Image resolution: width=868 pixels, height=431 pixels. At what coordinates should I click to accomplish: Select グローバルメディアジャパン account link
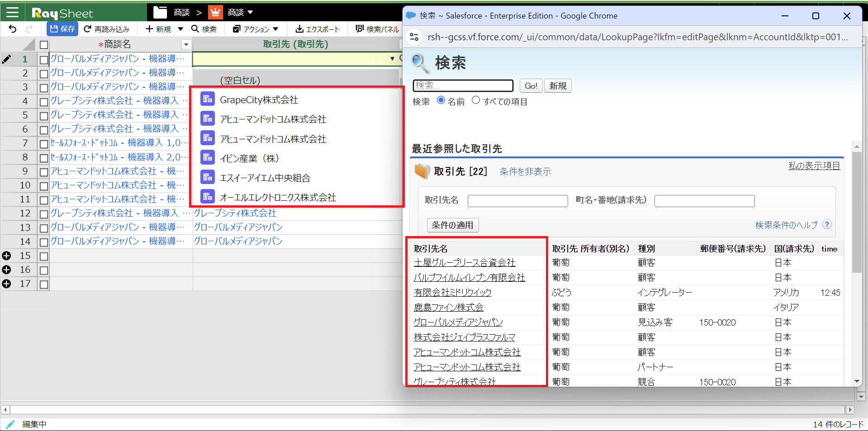(x=458, y=322)
